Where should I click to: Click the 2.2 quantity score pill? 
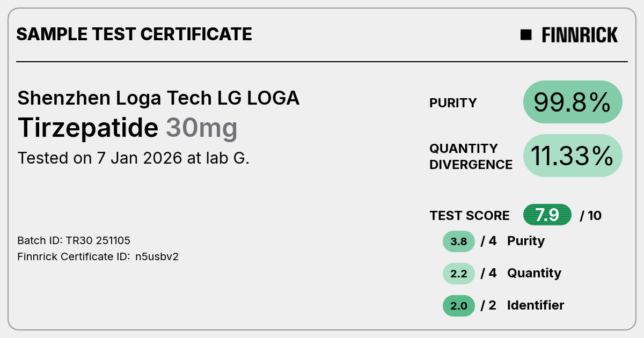(x=459, y=274)
